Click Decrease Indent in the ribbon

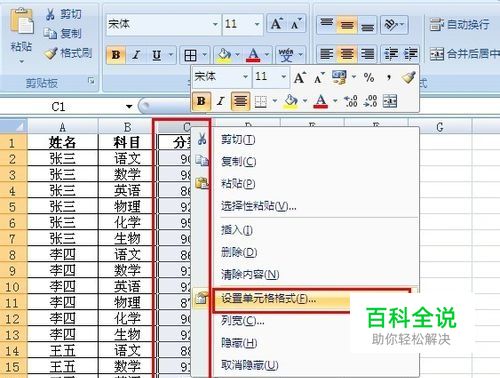tap(391, 54)
